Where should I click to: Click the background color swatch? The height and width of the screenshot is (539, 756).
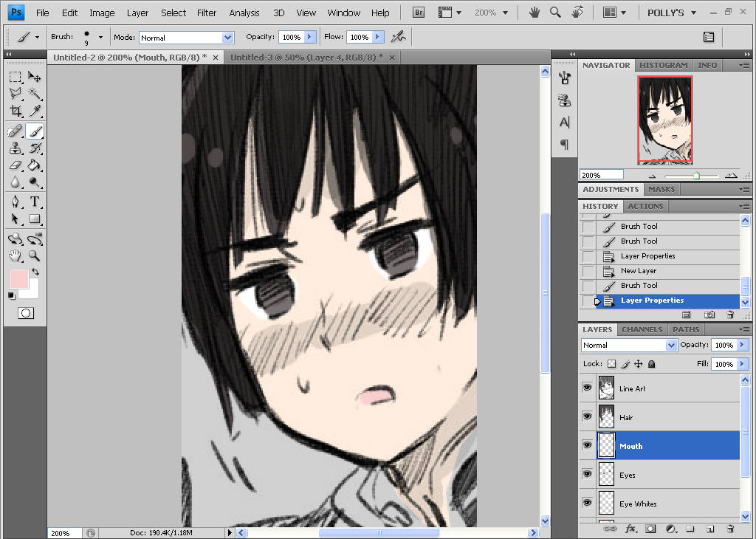(x=32, y=292)
